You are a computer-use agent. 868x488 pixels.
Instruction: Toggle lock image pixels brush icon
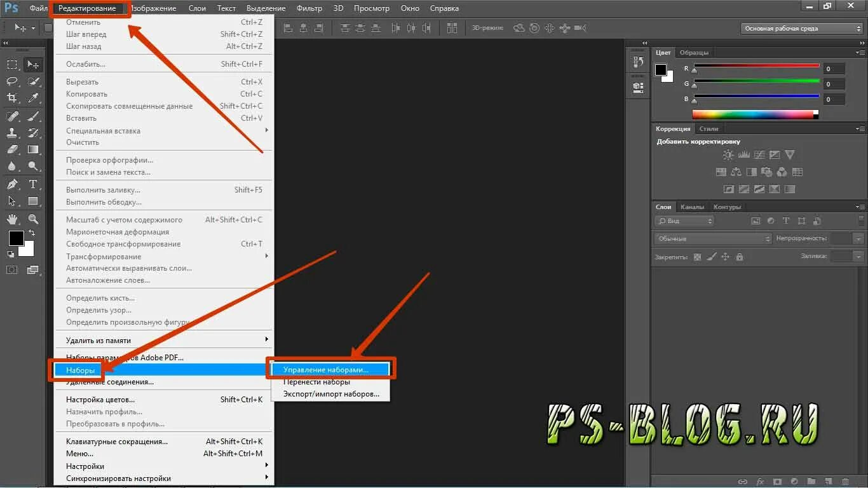pyautogui.click(x=711, y=257)
